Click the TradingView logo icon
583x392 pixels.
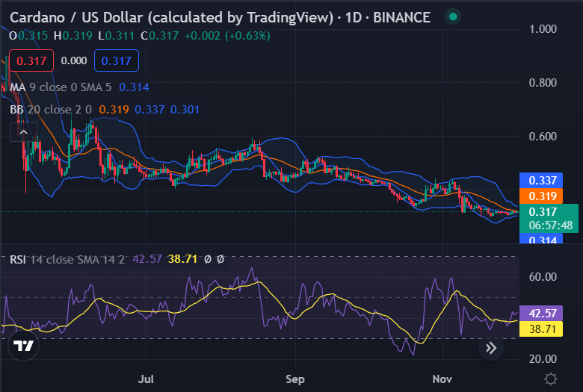(23, 346)
